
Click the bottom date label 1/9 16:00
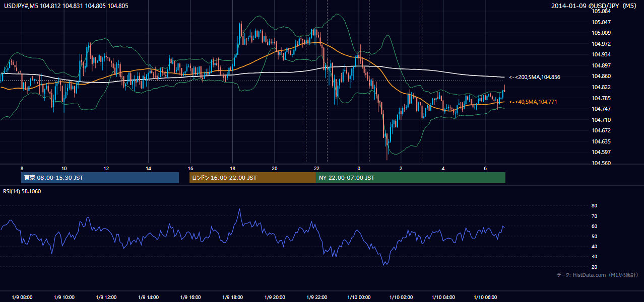pyautogui.click(x=190, y=297)
